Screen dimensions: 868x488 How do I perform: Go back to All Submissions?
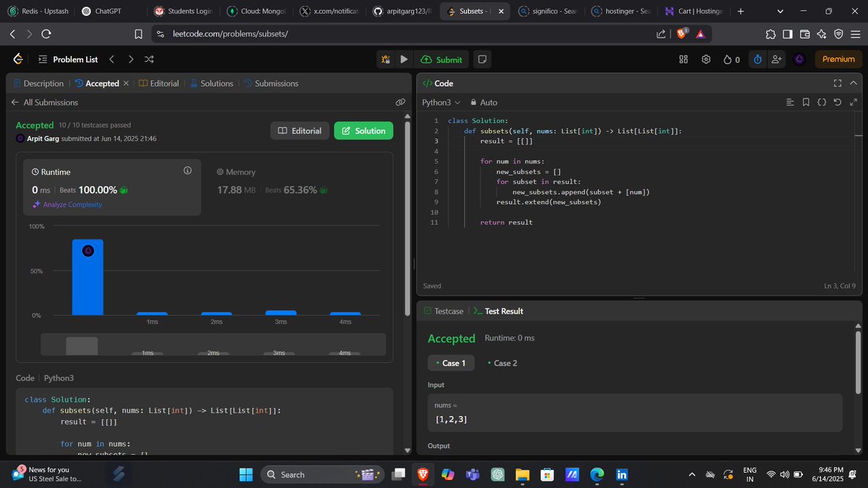pyautogui.click(x=45, y=103)
